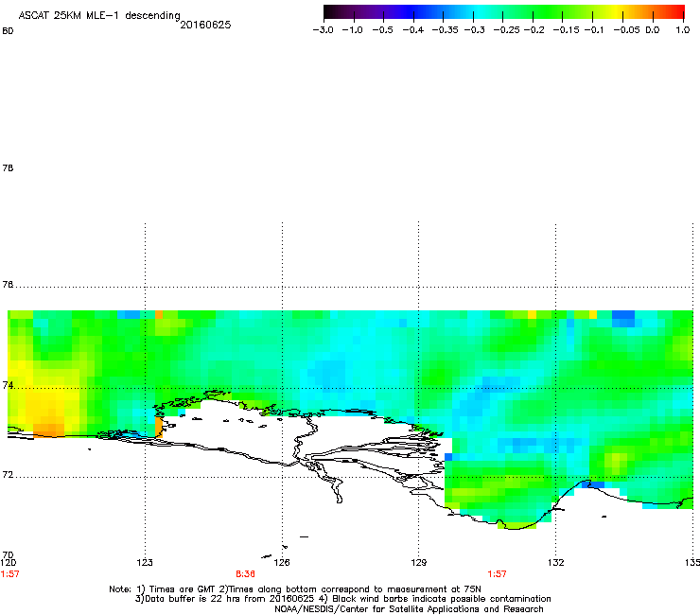The height and width of the screenshot is (615, 700).
Task: Pick the red end of the color bar
Action: (x=676, y=11)
